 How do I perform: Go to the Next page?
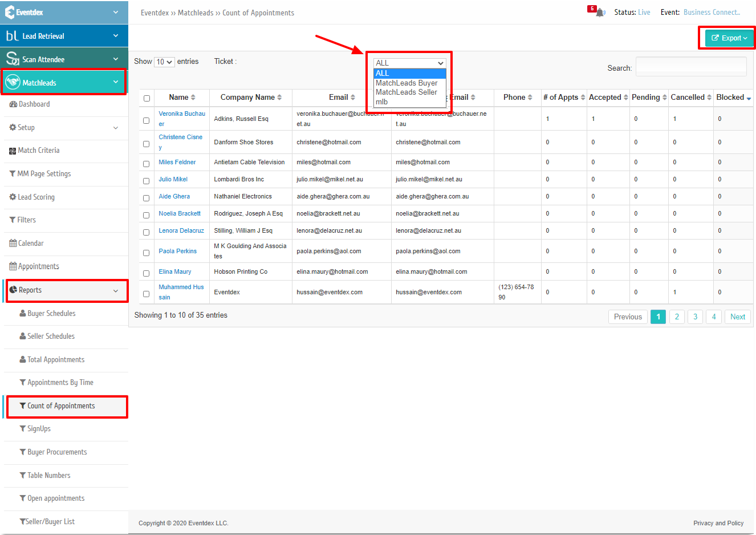click(x=738, y=317)
